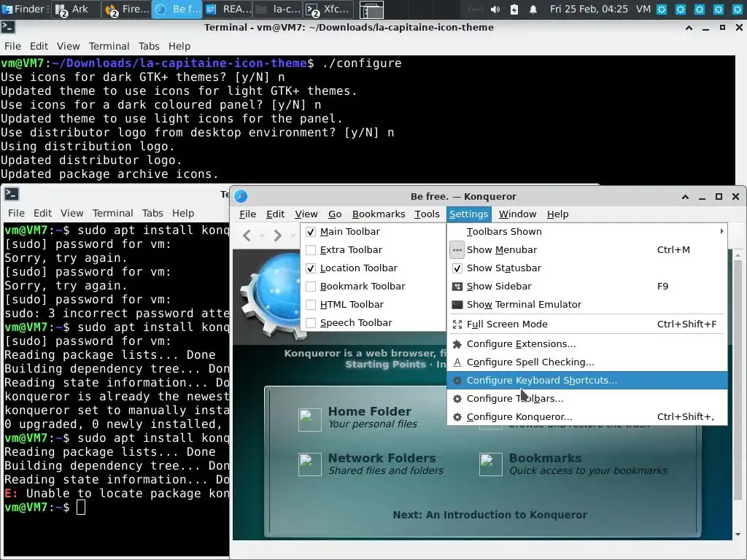Open Terminal menu in lower terminal window
This screenshot has height=560, width=747.
[112, 213]
